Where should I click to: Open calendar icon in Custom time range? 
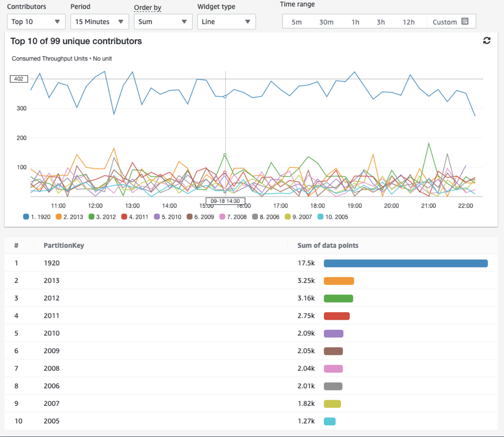pos(465,21)
